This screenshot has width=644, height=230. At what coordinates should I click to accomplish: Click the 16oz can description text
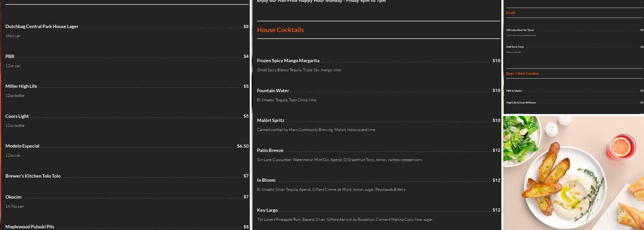(13, 36)
